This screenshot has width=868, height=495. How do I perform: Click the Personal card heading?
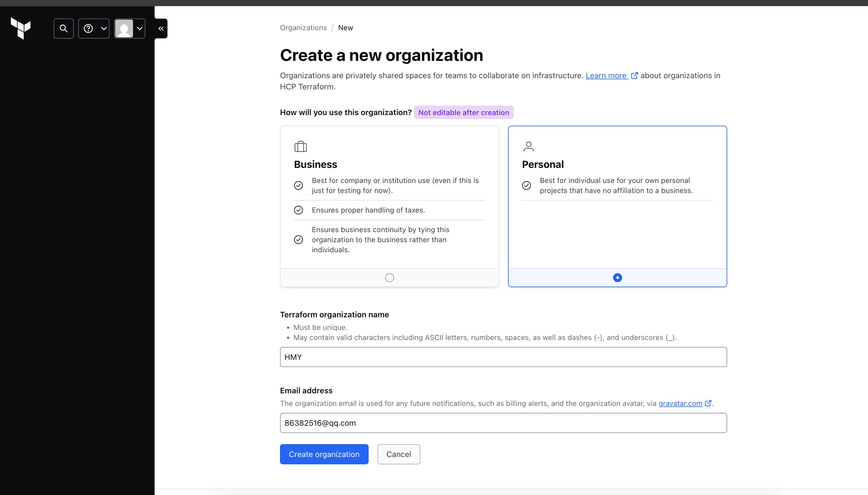543,165
